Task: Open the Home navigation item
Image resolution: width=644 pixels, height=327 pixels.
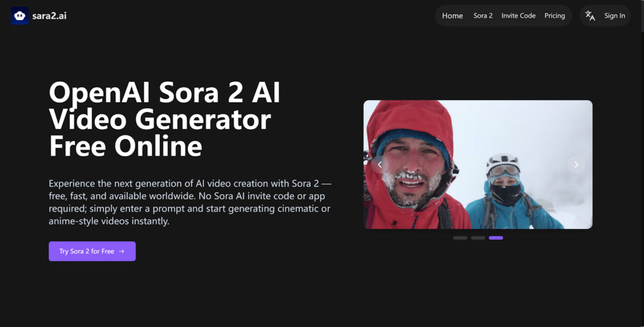Action: (452, 16)
